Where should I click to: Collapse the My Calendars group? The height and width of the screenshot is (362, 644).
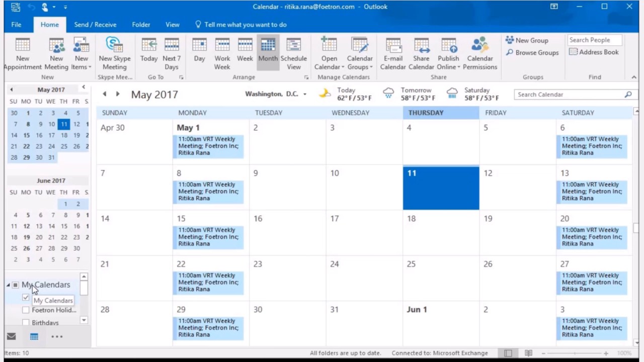pos(8,285)
